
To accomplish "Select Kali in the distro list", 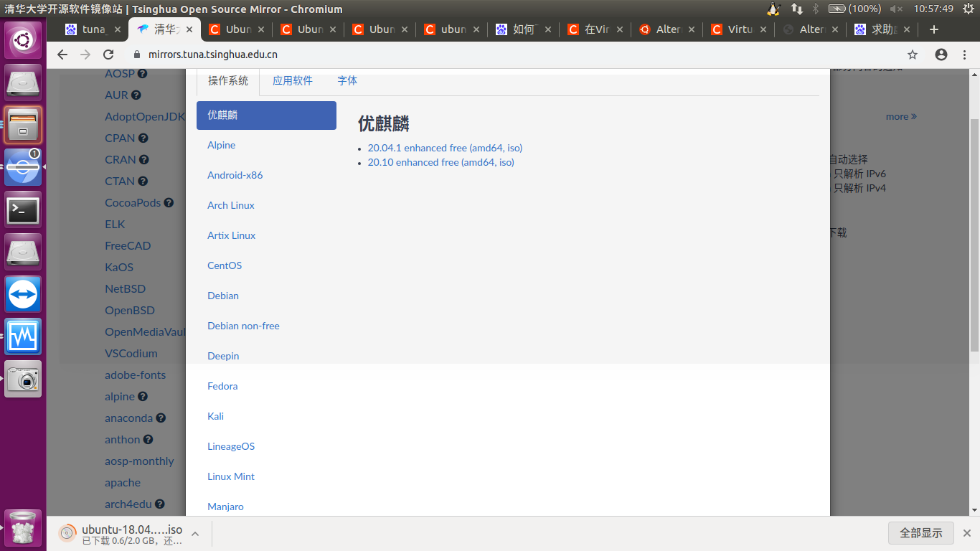I will 266,416.
